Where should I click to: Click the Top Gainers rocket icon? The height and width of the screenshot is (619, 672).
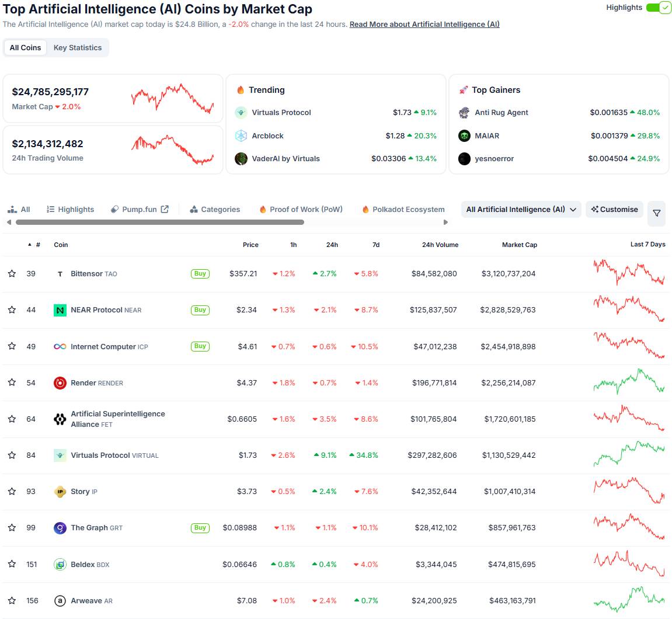pyautogui.click(x=464, y=90)
